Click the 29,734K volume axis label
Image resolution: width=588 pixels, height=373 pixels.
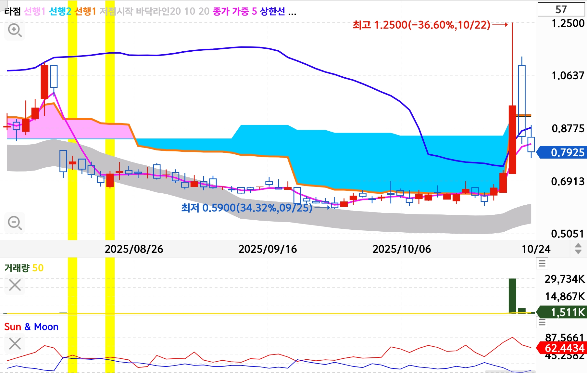[565, 279]
